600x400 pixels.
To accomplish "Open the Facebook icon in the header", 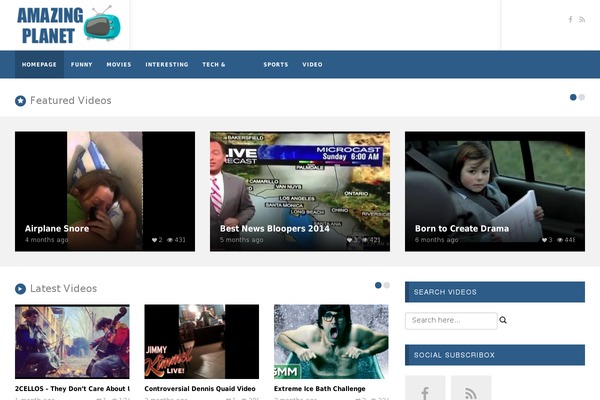I will 571,19.
